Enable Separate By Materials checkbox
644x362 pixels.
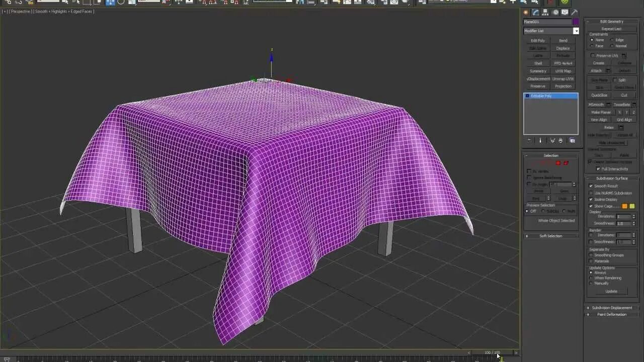click(591, 261)
